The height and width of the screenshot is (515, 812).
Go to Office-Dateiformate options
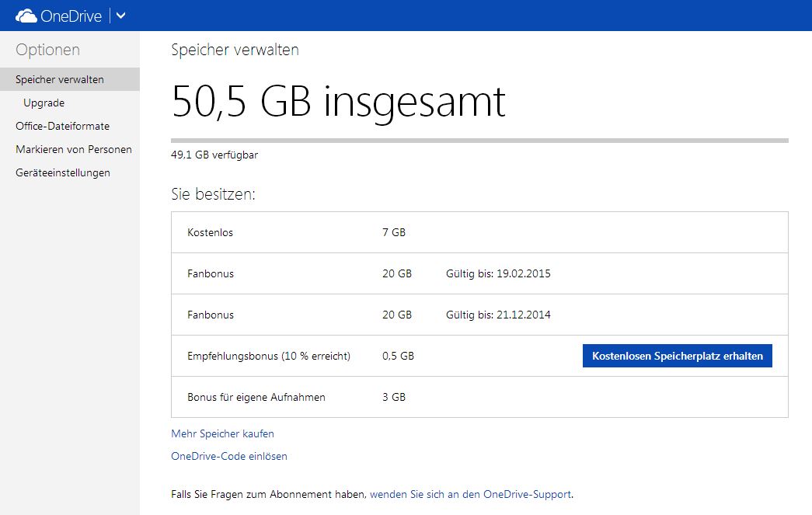[62, 126]
